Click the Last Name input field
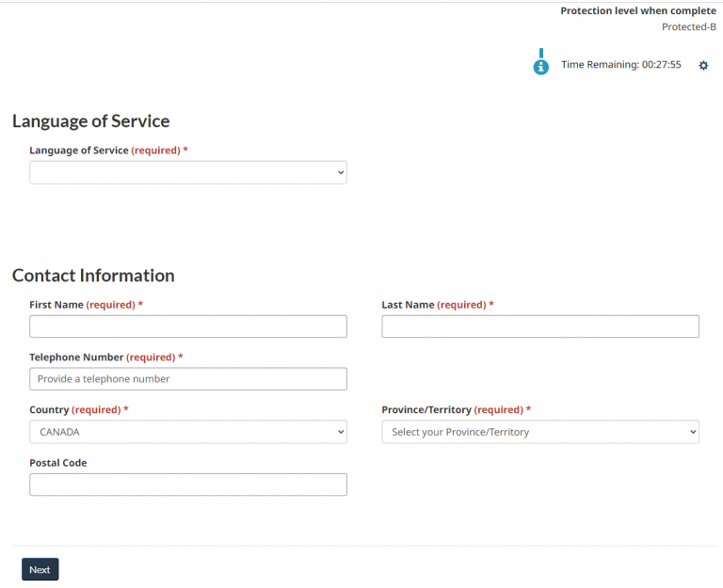Screen dimensions: 723x588 coord(540,326)
